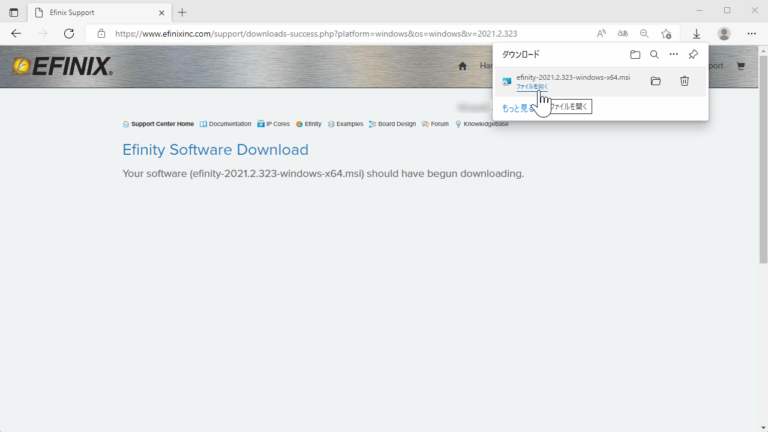
Task: Open the downloads folder icon in panel header
Action: (635, 55)
